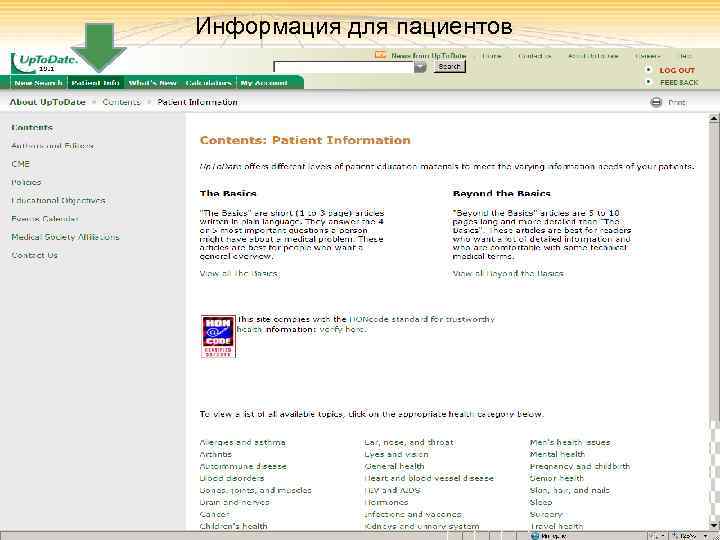
Task: Click View all Beyond the Basics link
Action: pyautogui.click(x=508, y=274)
